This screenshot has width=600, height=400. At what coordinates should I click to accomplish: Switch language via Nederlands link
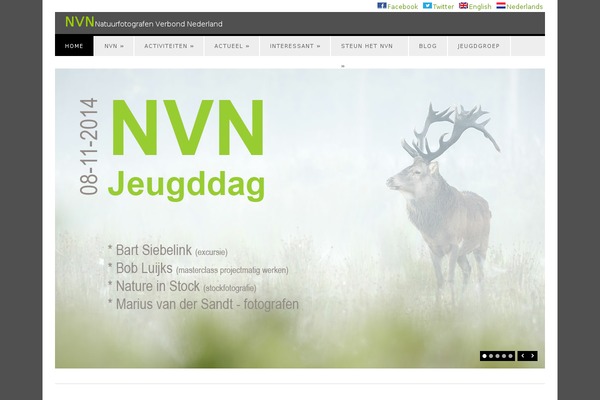point(524,7)
